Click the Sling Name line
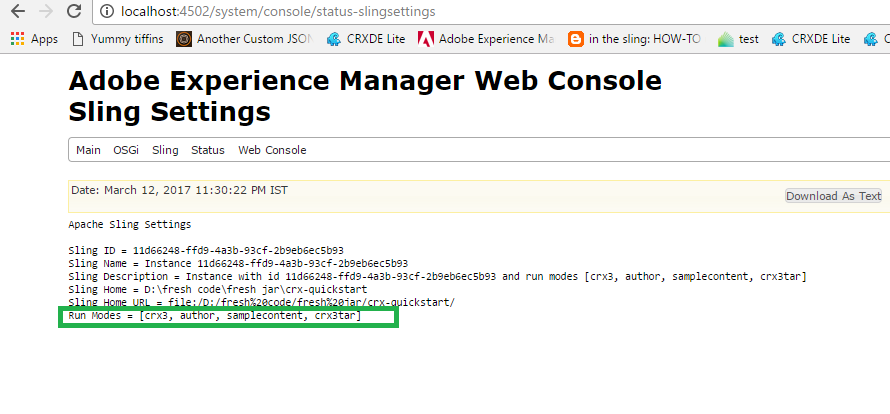This screenshot has width=890, height=414. click(238, 264)
